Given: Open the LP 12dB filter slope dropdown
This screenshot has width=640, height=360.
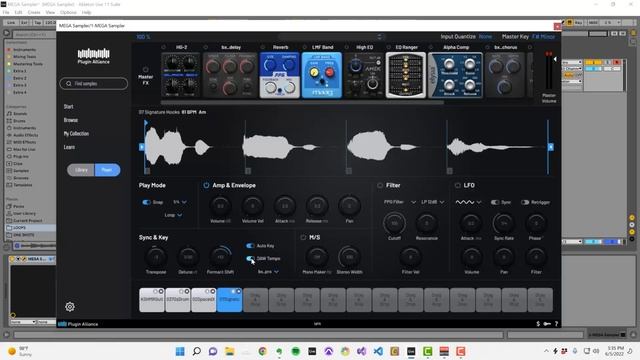Looking at the screenshot, I should point(433,202).
